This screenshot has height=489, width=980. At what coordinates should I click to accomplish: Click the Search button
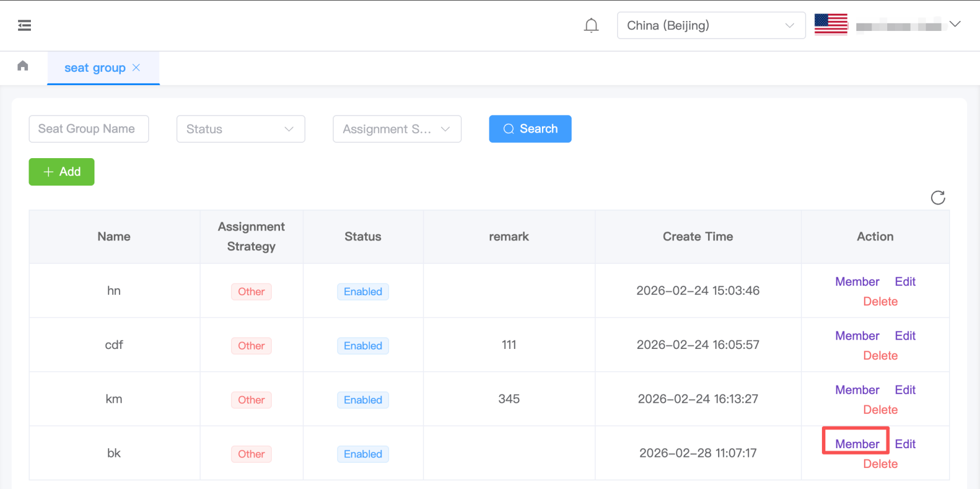(x=530, y=129)
